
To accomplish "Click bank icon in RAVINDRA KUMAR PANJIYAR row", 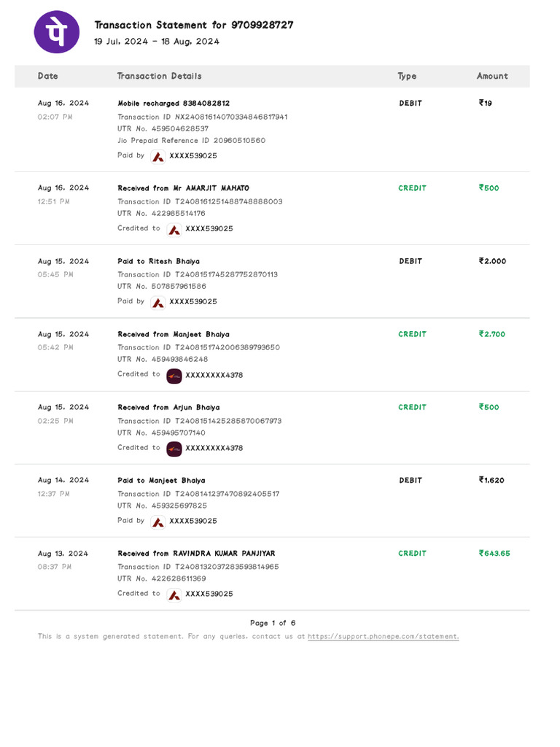I will [174, 595].
